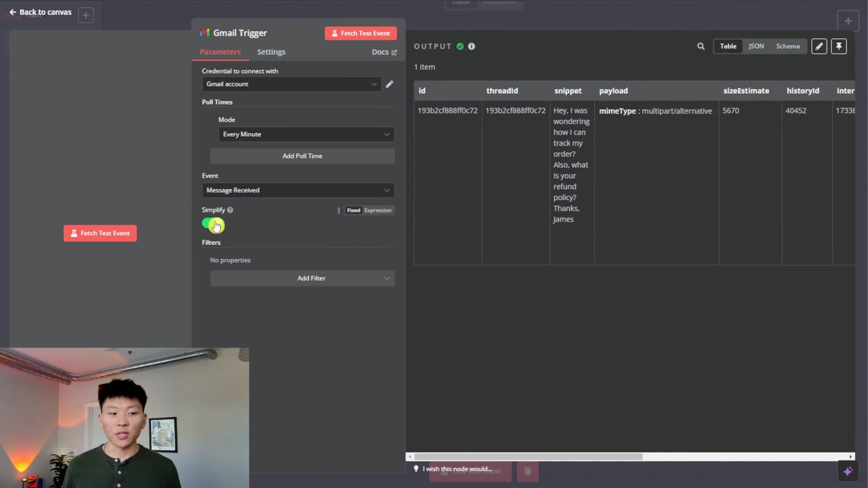Open the Settings tab

pos(271,52)
